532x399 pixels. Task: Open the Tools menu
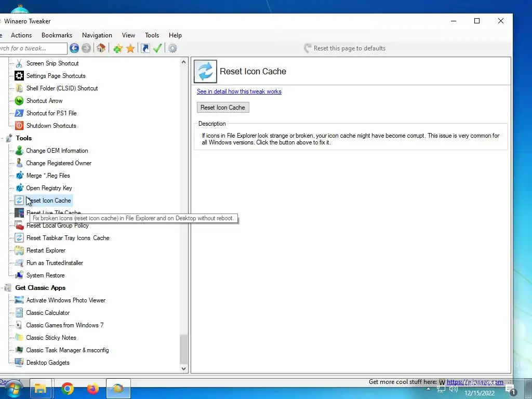[152, 35]
